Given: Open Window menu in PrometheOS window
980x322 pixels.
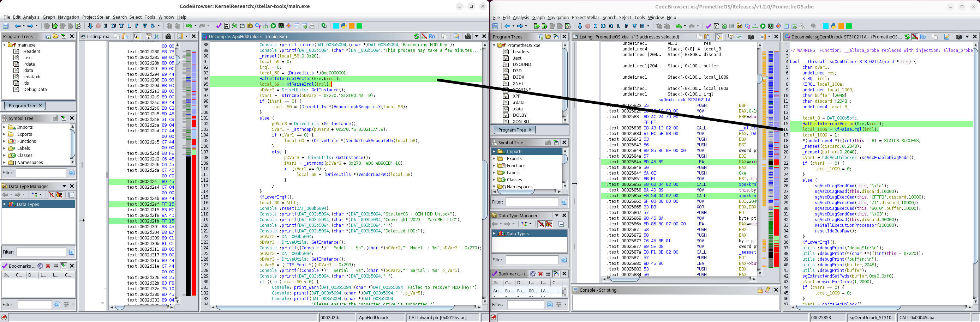Looking at the screenshot, I should 656,18.
